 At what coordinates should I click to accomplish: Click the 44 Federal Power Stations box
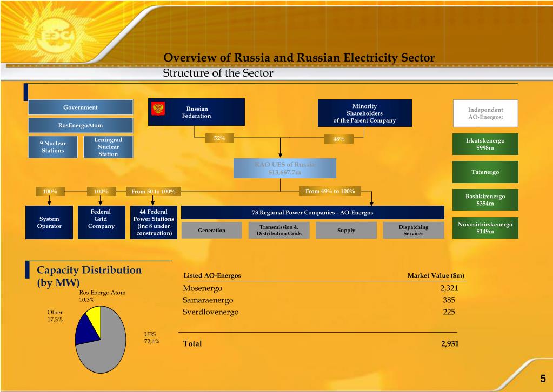click(154, 222)
